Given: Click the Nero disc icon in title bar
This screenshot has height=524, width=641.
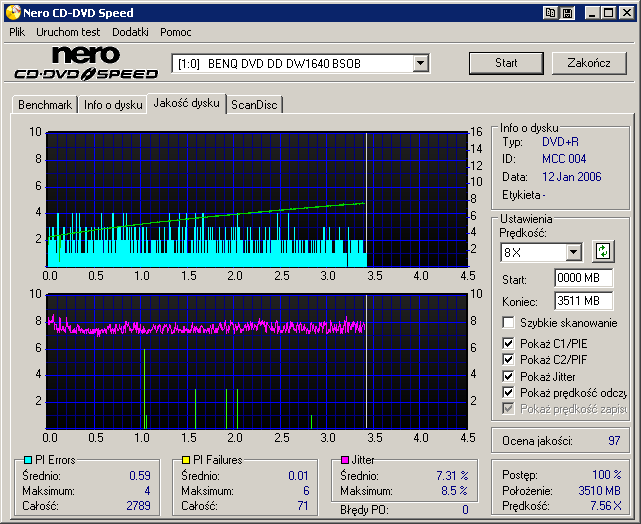Looking at the screenshot, I should tap(13, 13).
